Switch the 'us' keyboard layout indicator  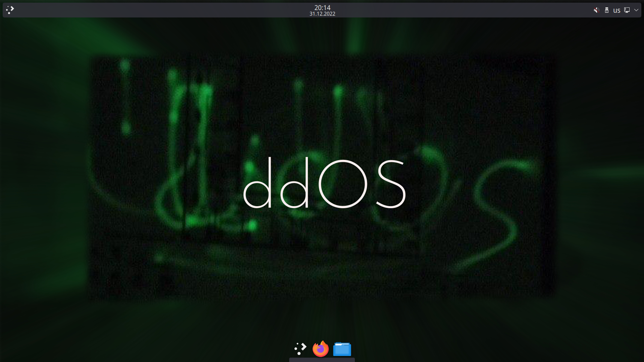click(616, 10)
